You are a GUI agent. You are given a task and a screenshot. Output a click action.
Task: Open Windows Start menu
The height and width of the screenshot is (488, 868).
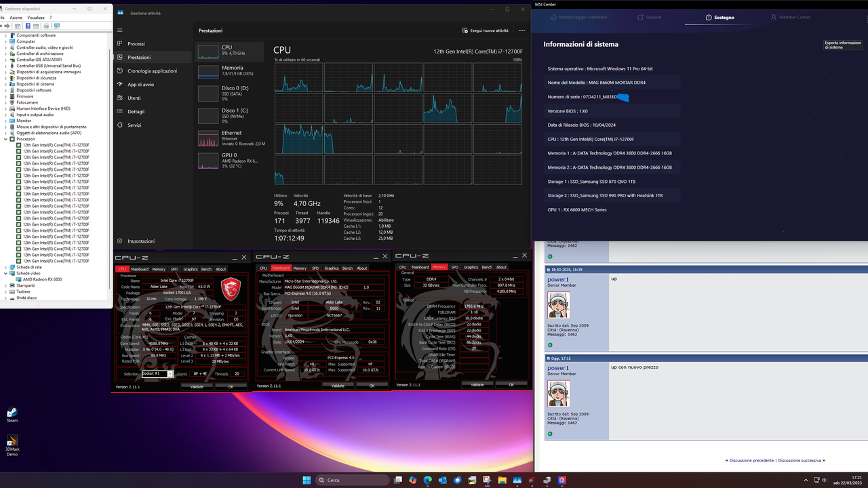pos(307,480)
